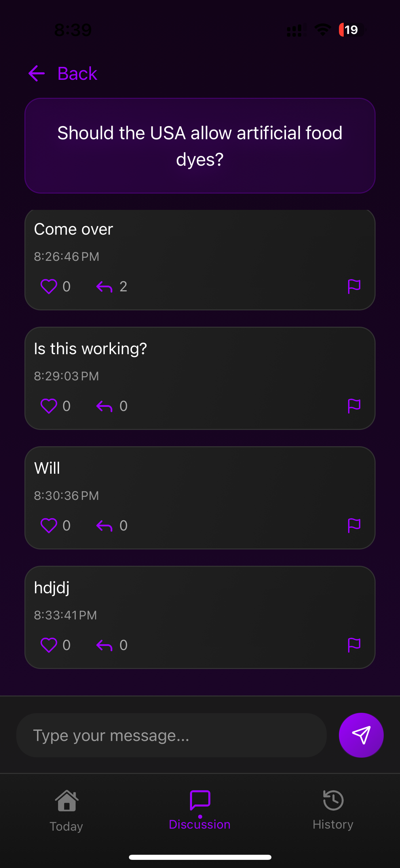Like the "hdjdj" message

(x=50, y=645)
